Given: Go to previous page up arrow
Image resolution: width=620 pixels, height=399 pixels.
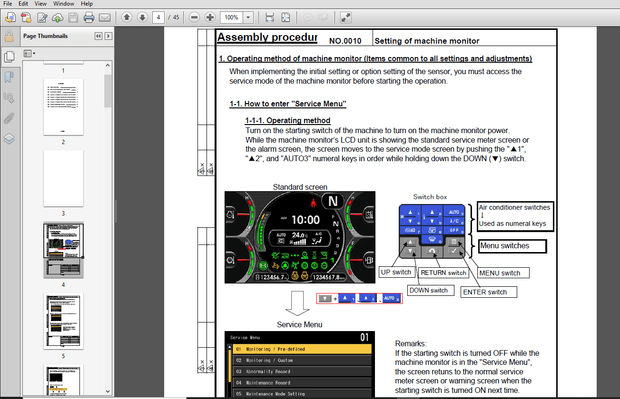Looking at the screenshot, I should (x=127, y=17).
